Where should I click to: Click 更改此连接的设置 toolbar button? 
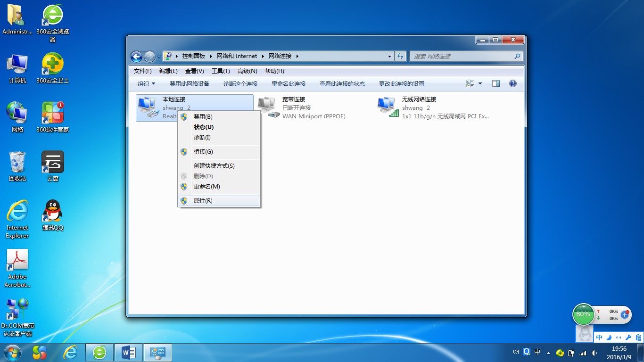tap(402, 84)
